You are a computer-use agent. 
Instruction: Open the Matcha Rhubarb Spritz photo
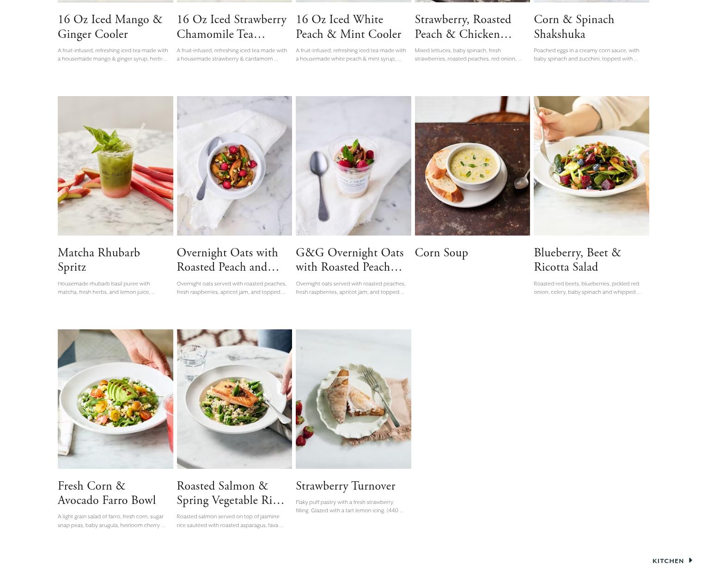tap(116, 166)
